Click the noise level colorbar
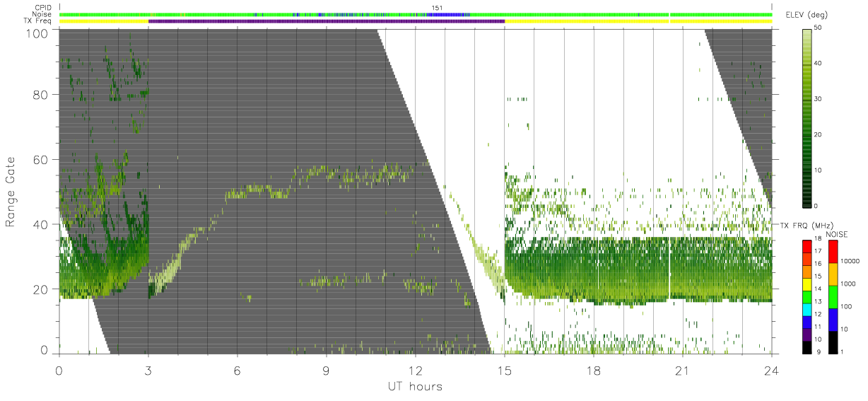Image resolution: width=868 pixels, height=401 pixels. point(833,296)
